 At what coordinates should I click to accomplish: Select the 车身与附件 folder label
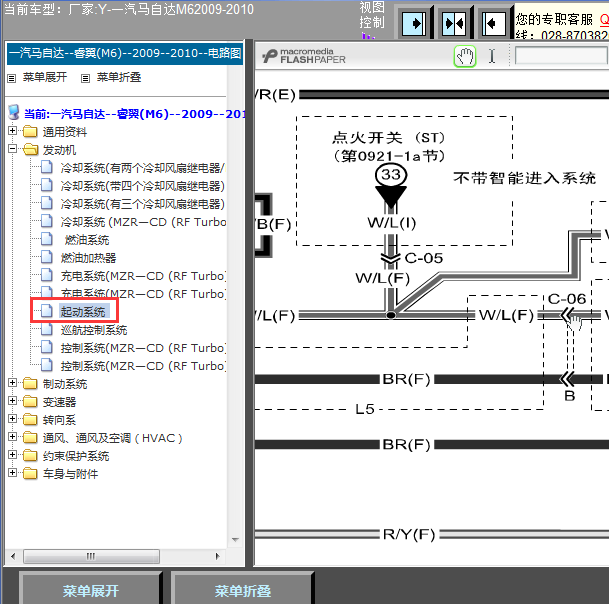70,474
